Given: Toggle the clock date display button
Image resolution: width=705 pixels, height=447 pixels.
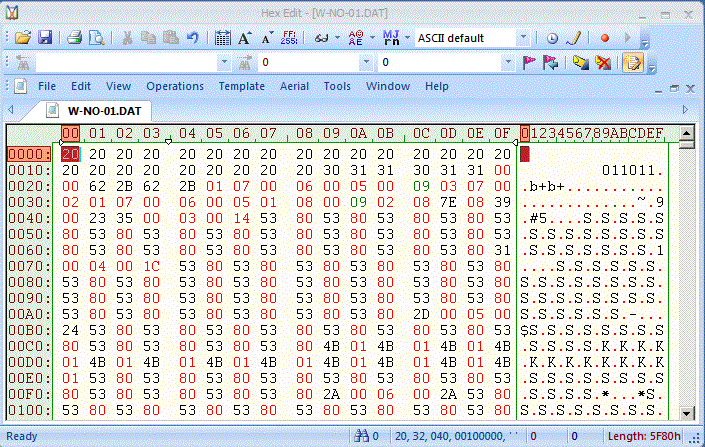Looking at the screenshot, I should (552, 38).
